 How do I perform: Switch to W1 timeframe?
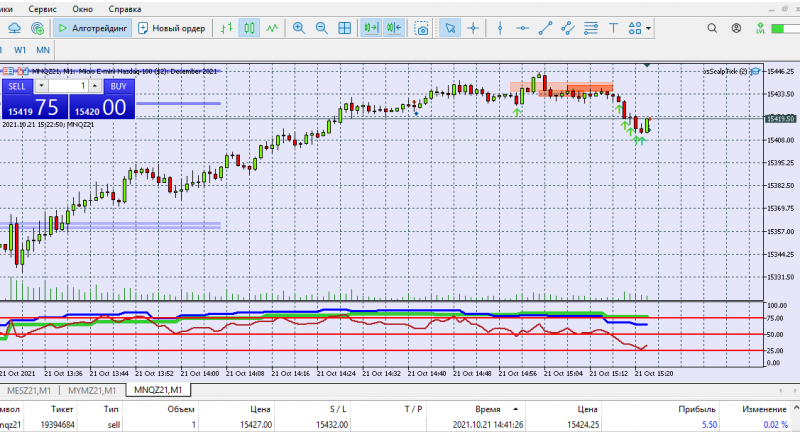(x=20, y=50)
